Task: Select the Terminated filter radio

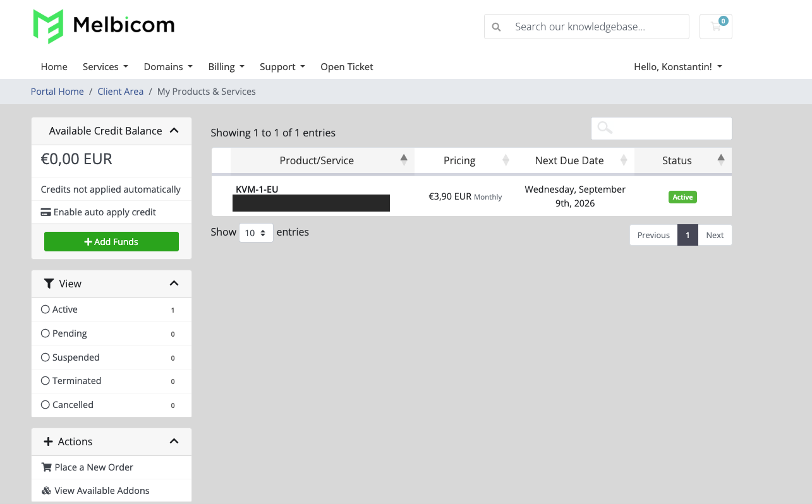Action: (x=45, y=381)
